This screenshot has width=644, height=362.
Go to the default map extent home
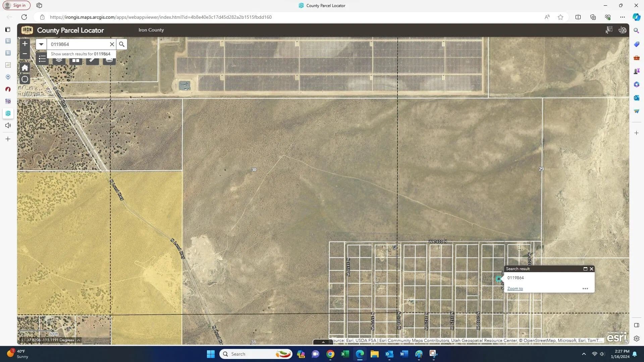click(x=25, y=68)
